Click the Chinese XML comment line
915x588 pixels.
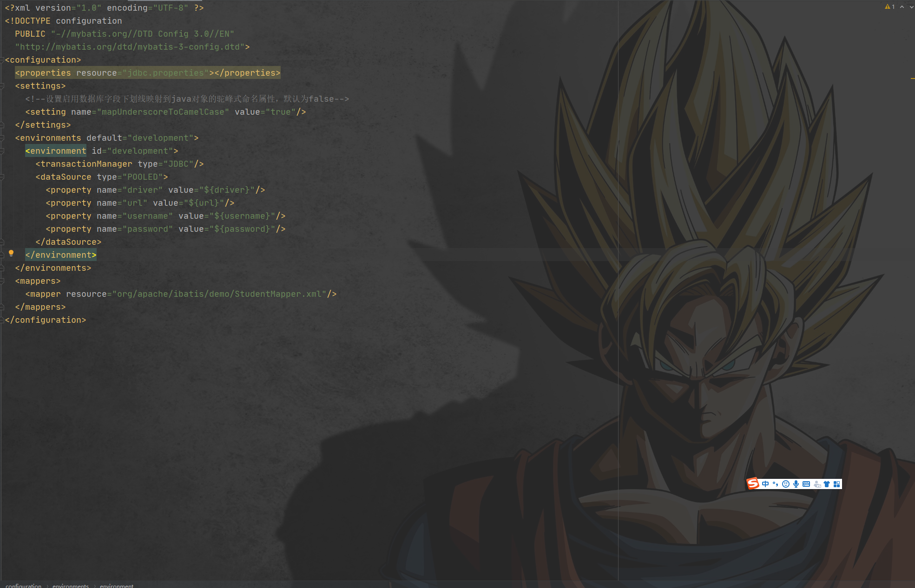(187, 99)
